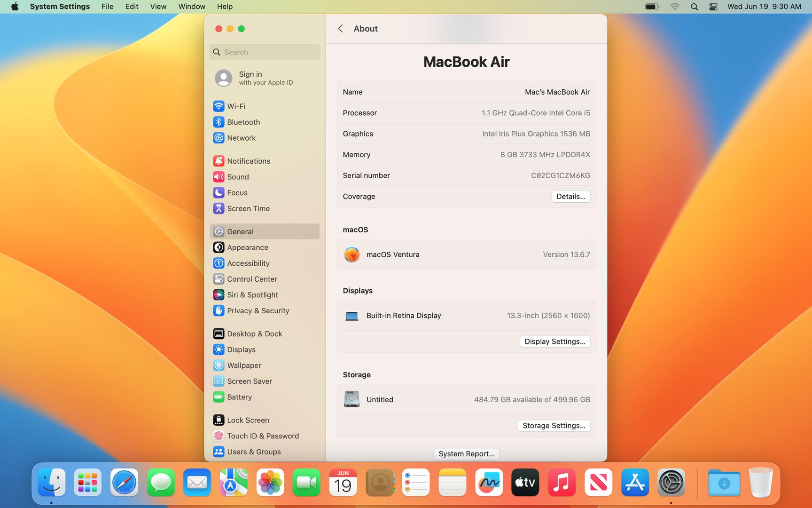Click Sign in with your Apple ID
Image resolution: width=812 pixels, height=508 pixels.
tap(265, 78)
